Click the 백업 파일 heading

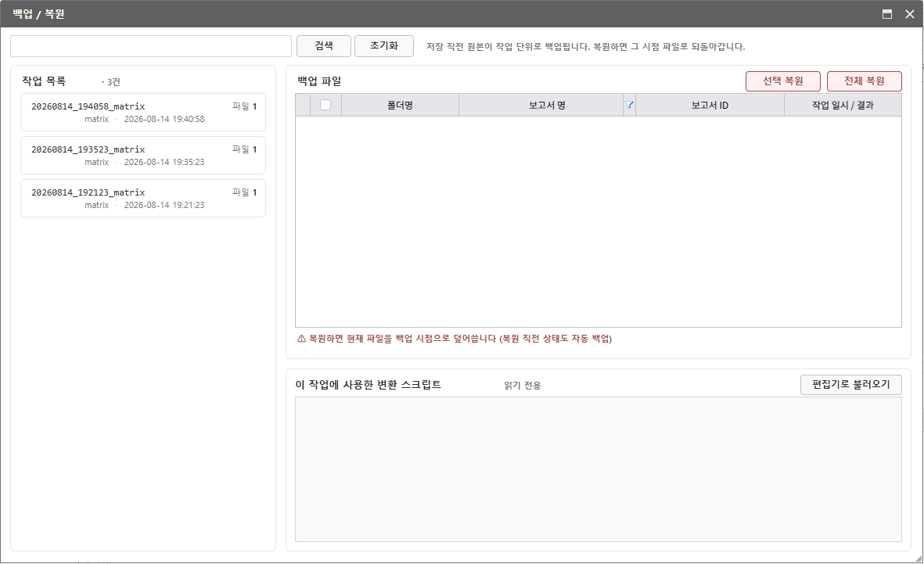click(x=319, y=81)
